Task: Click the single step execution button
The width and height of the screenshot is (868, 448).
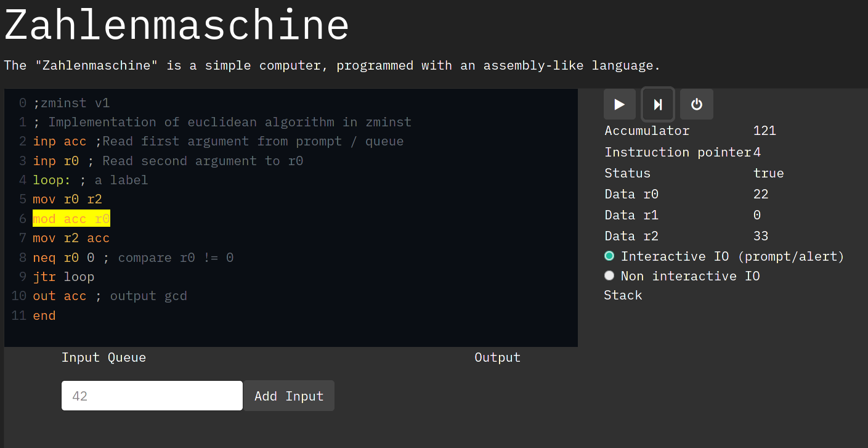Action: point(658,104)
